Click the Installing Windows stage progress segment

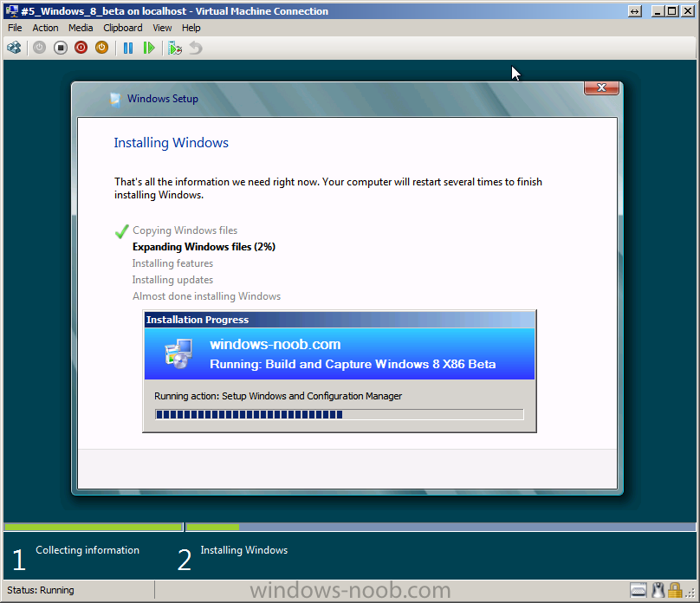click(441, 527)
